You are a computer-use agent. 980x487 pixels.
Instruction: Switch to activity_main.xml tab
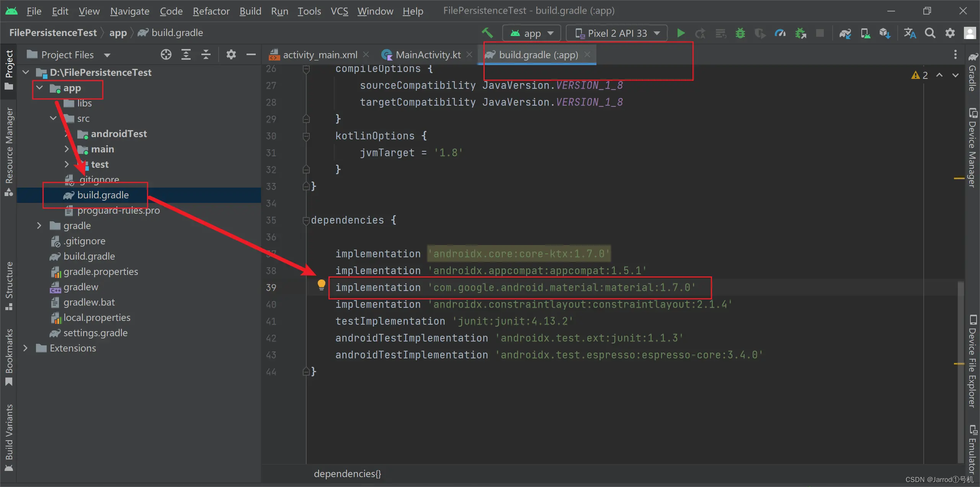tap(319, 55)
